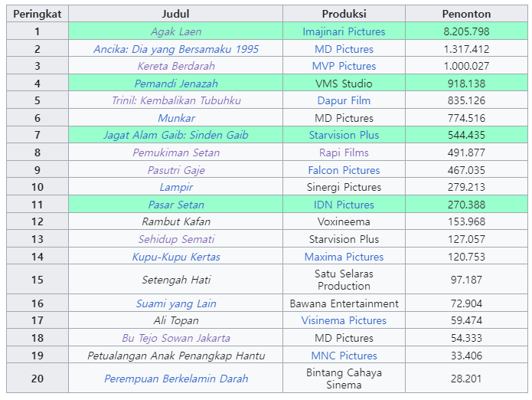Open the Visinema Pictures link

344,320
